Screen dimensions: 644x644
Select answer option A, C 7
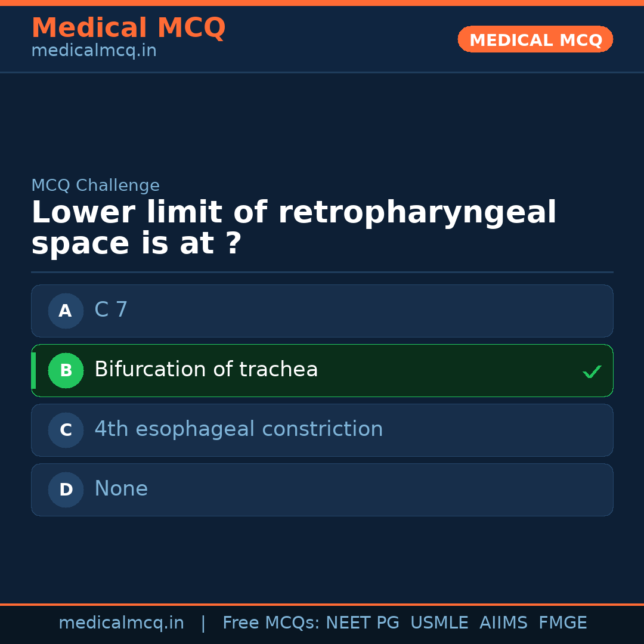(x=322, y=311)
